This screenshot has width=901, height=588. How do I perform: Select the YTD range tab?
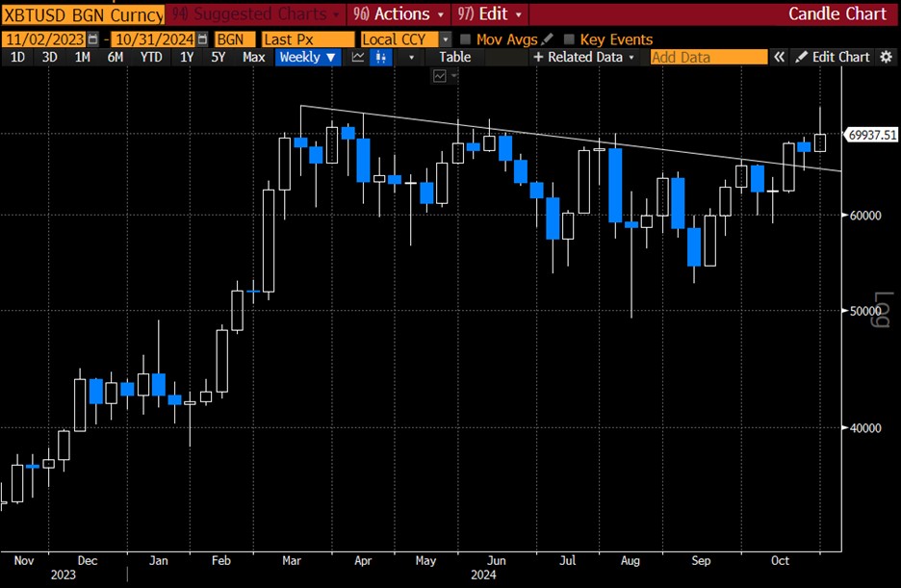tap(151, 57)
